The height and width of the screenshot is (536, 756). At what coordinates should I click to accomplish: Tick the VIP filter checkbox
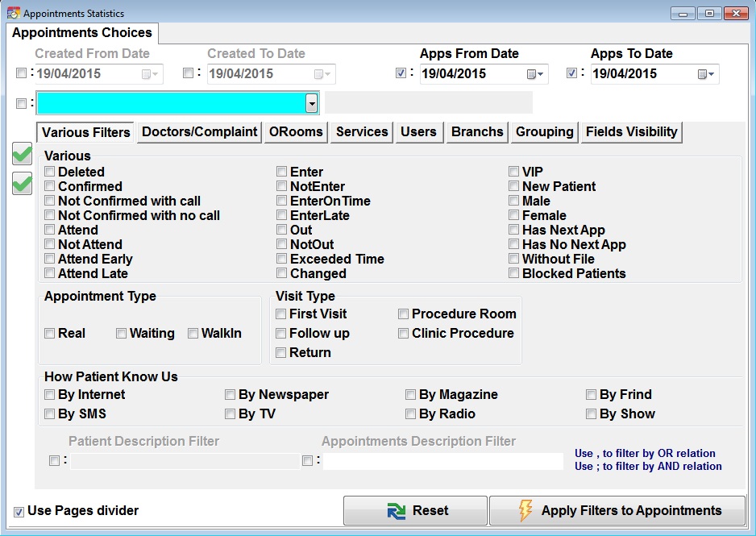(x=514, y=172)
